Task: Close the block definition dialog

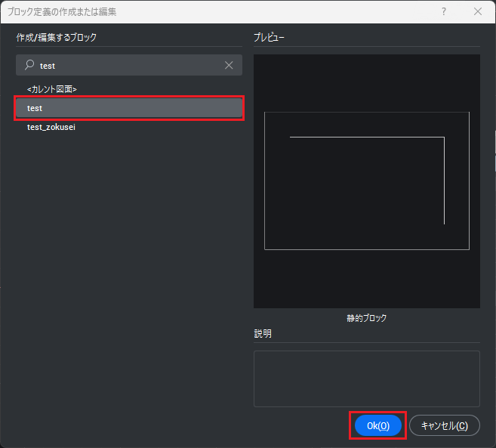Action: 477,12
